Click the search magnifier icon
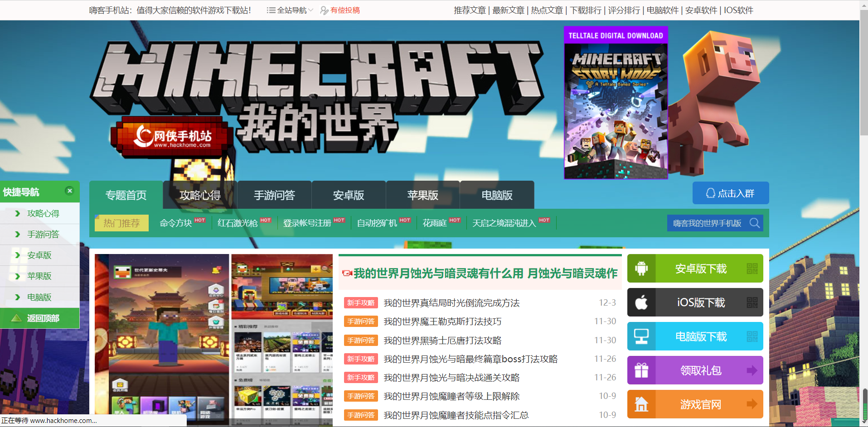The image size is (868, 427). [x=754, y=223]
